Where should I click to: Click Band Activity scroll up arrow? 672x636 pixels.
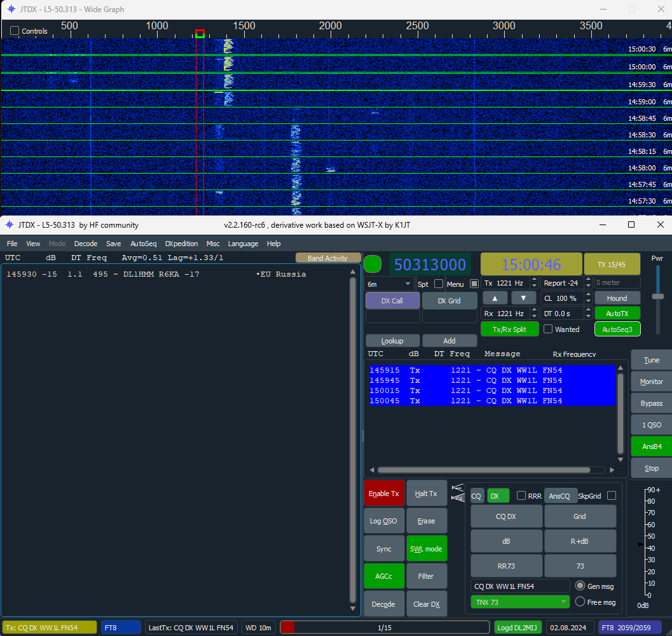tap(353, 272)
